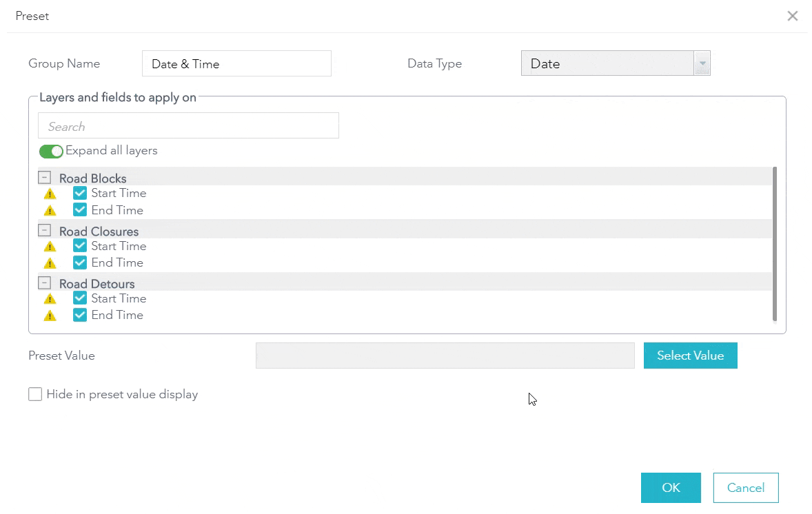Click the warning icon beside Road Closures End Time
The height and width of the screenshot is (514, 812).
pyautogui.click(x=50, y=263)
